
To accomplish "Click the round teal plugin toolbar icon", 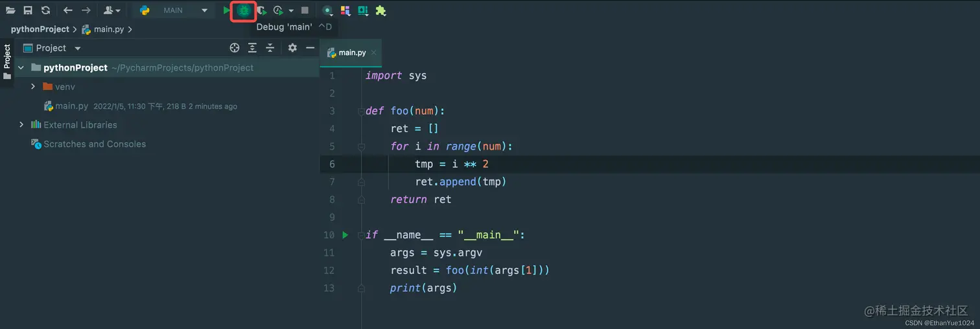I will 327,10.
